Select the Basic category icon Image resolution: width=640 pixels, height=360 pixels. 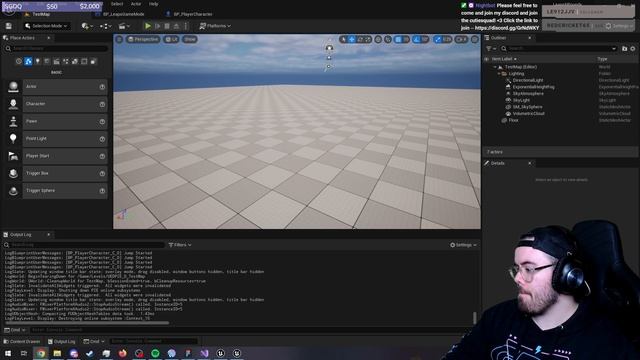28,61
